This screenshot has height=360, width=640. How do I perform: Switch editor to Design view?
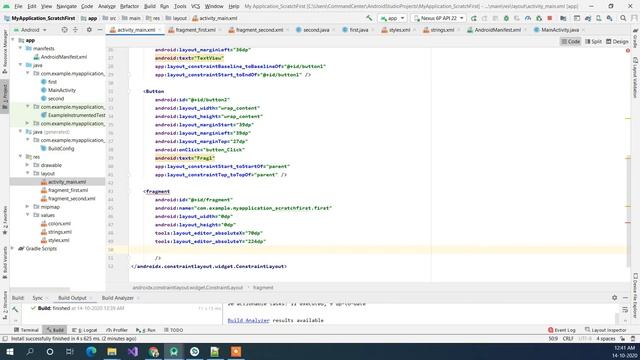(617, 42)
